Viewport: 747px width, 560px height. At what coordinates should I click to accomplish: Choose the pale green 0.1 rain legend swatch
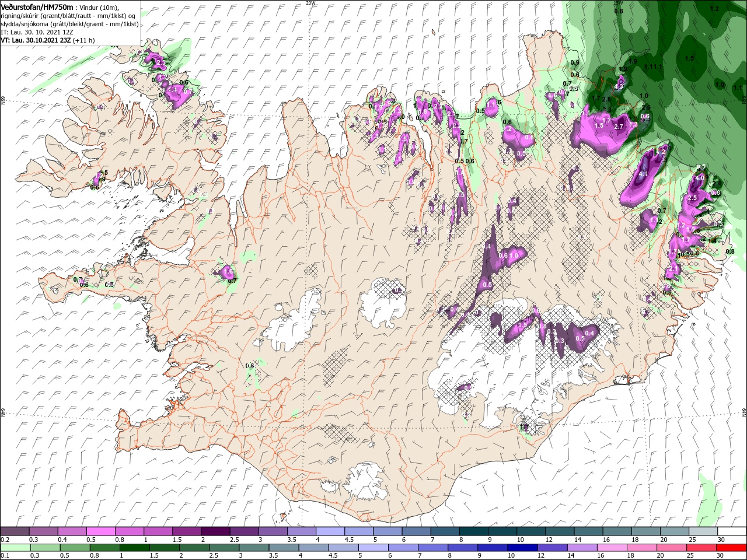pyautogui.click(x=15, y=548)
